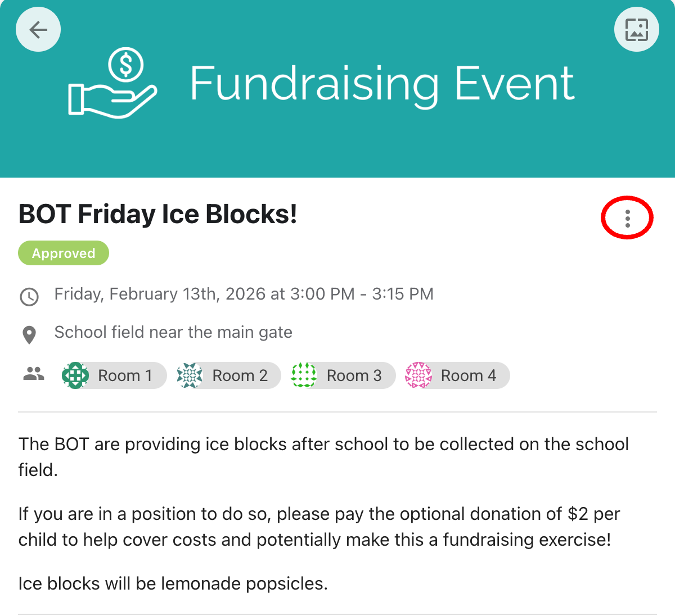Viewport: 675px width, 616px height.
Task: Click the back arrow button
Action: 38,29
